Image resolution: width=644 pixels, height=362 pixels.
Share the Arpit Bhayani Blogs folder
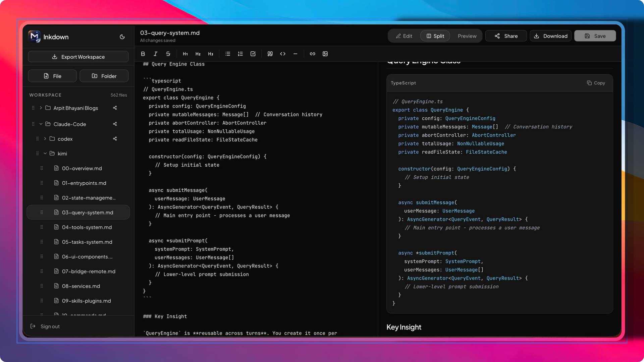(x=115, y=108)
